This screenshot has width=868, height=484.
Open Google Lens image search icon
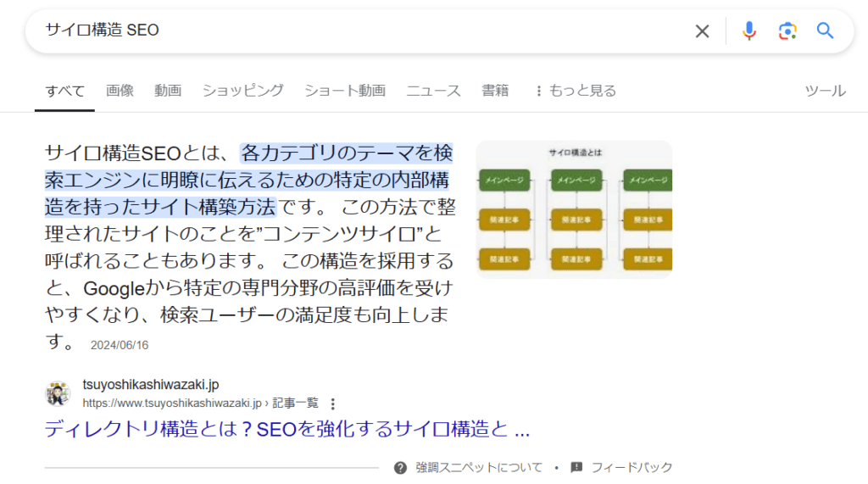(x=787, y=31)
